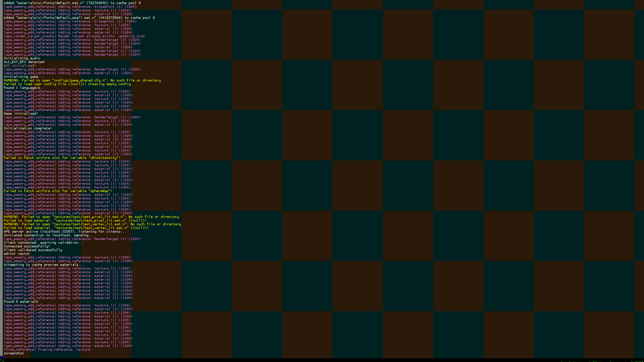
Task: Click the 'Game initialized!' log message
Action: pos(20,114)
